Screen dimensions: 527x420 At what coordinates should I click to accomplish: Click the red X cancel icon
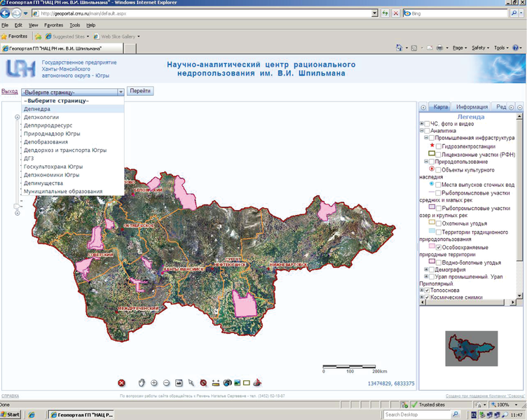click(121, 383)
